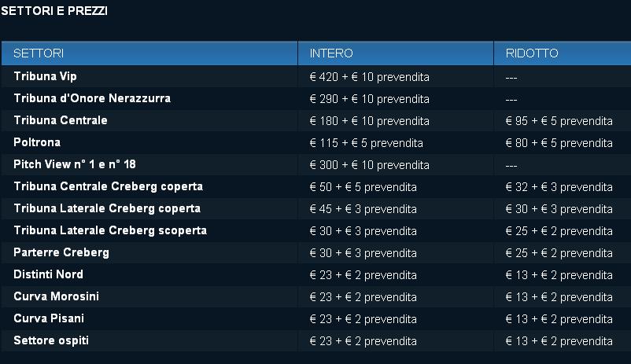Select the Tribuna Vip sector row
Viewport: 631px width, 364px height.
[x=45, y=76]
